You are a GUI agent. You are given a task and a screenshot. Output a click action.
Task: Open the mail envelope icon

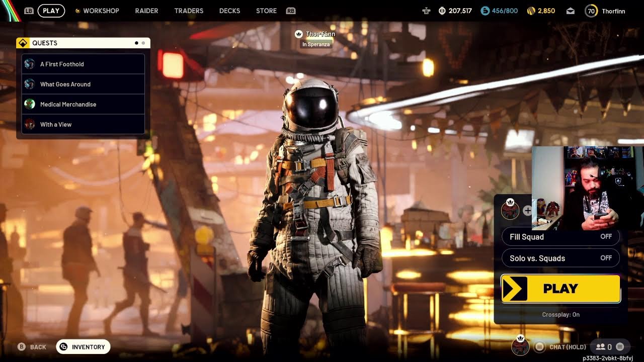[x=570, y=11]
